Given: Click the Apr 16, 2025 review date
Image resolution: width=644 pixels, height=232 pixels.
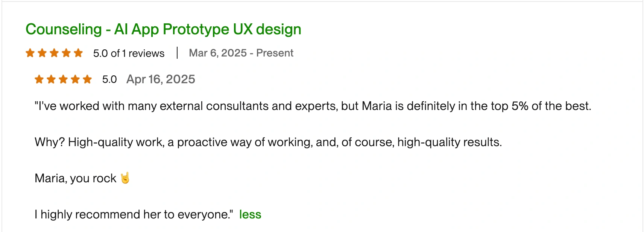Looking at the screenshot, I should (x=161, y=79).
